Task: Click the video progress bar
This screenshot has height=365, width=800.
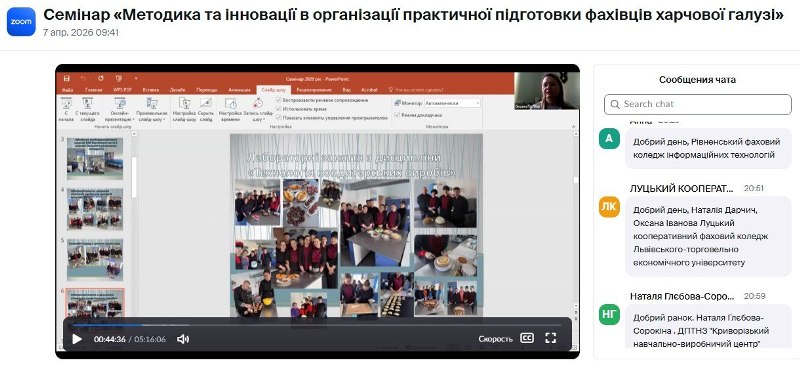Action: click(x=316, y=324)
